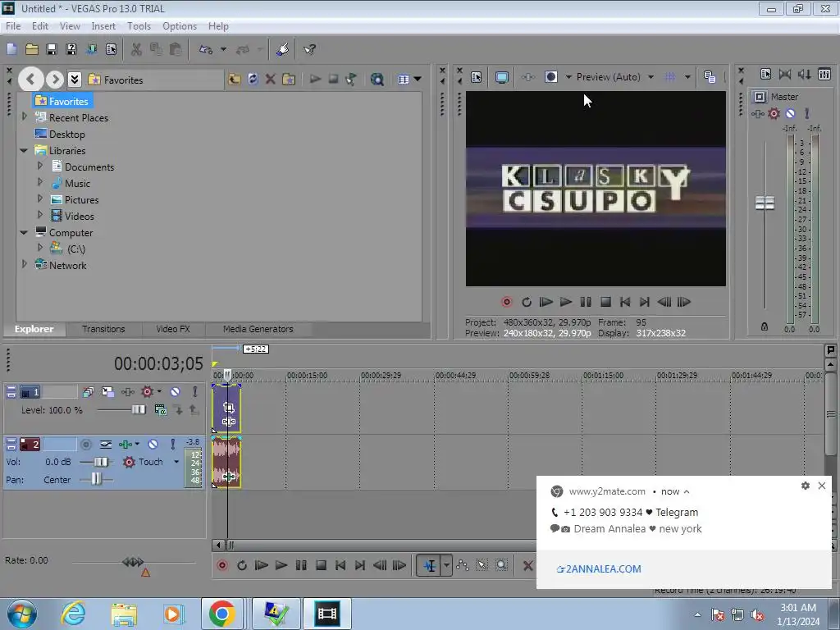Click the Chrome icon in Windows taskbar

click(x=221, y=614)
